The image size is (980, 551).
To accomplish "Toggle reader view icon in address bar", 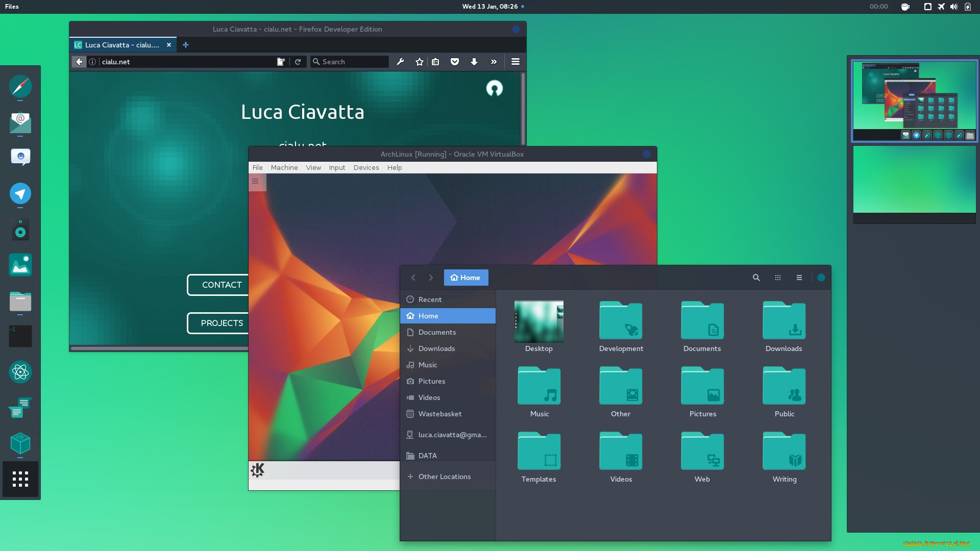I will click(281, 62).
